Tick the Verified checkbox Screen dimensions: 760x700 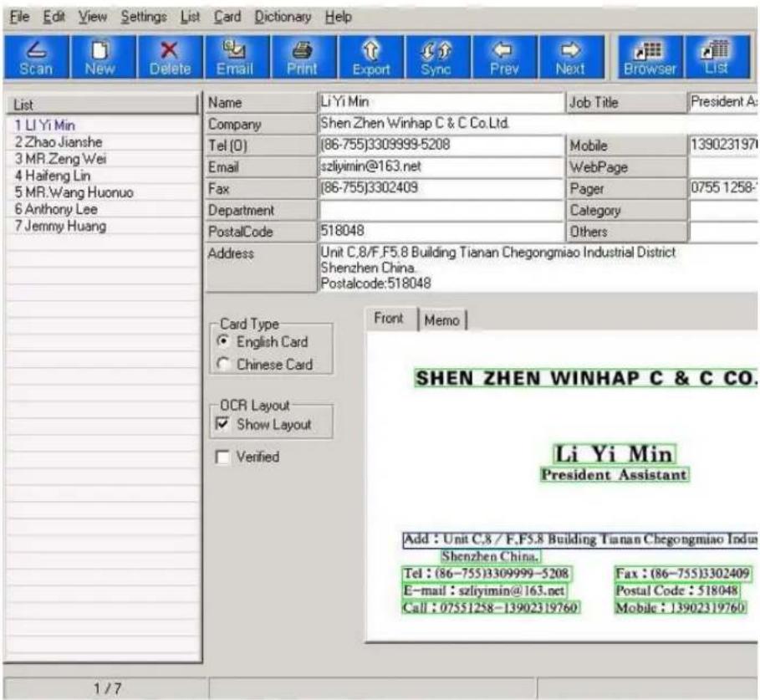[222, 457]
